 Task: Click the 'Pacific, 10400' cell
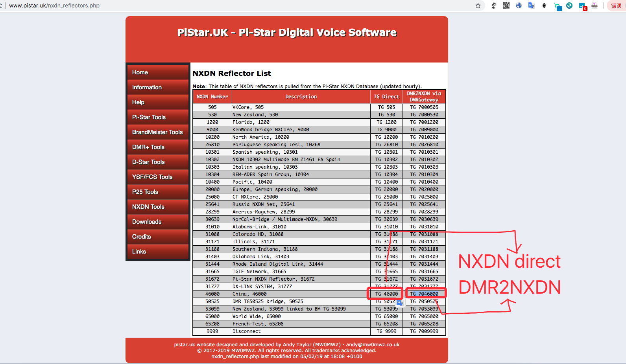click(x=301, y=182)
